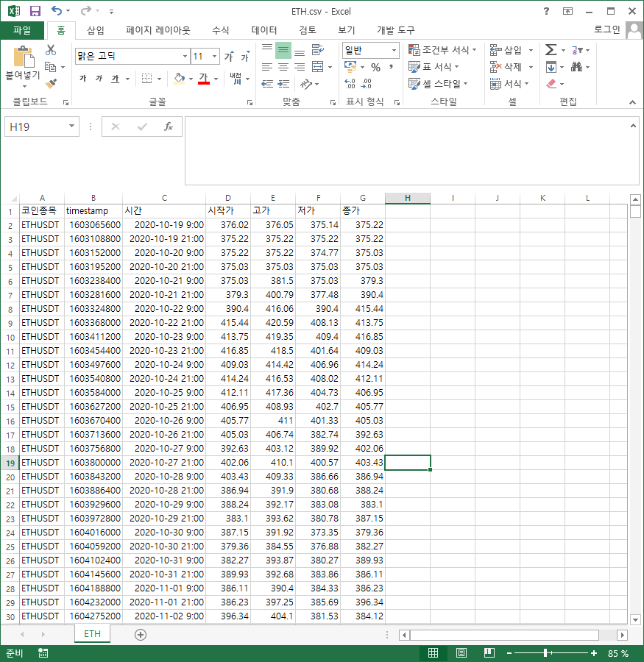Add a new sheet with the plus icon

(x=141, y=634)
